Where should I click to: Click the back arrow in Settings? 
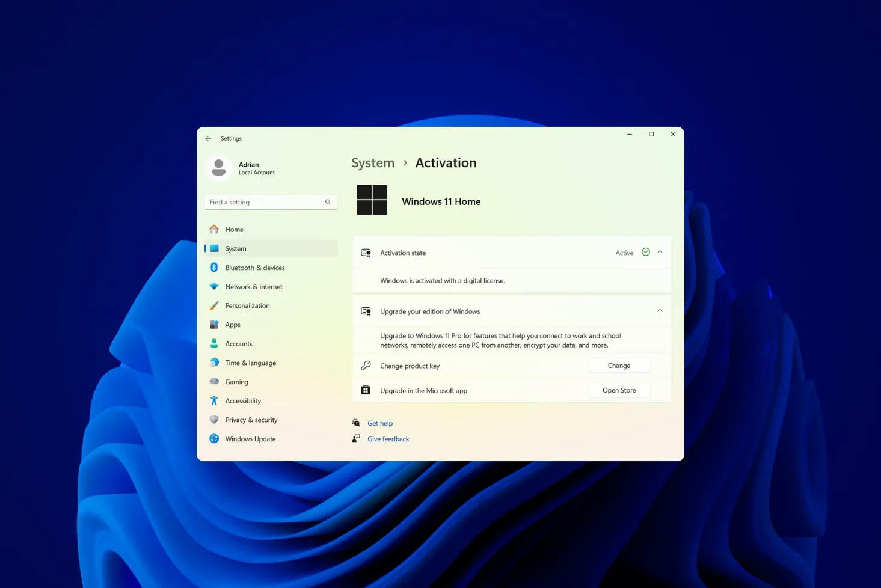(x=208, y=138)
